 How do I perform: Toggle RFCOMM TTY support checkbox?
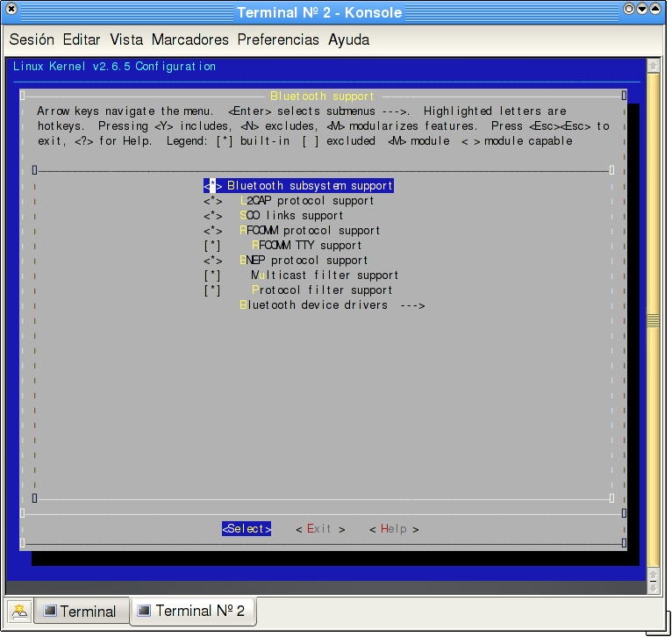pos(282,246)
